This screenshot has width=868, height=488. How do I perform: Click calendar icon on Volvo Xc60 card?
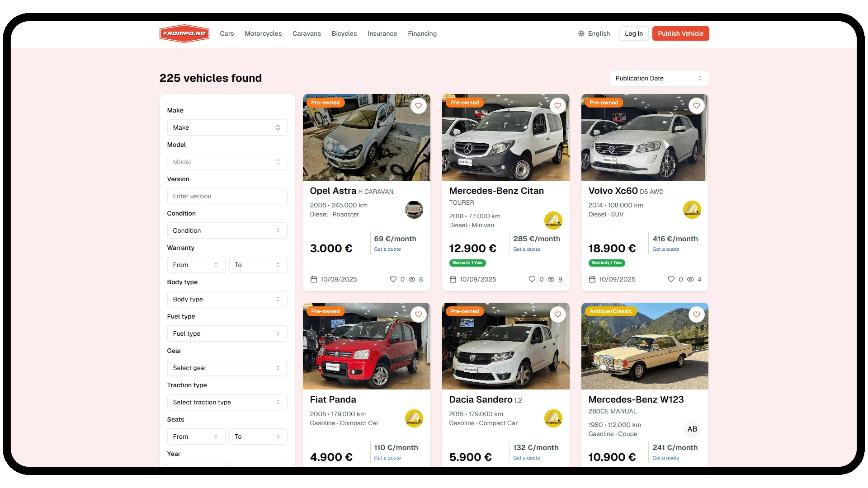pos(592,279)
